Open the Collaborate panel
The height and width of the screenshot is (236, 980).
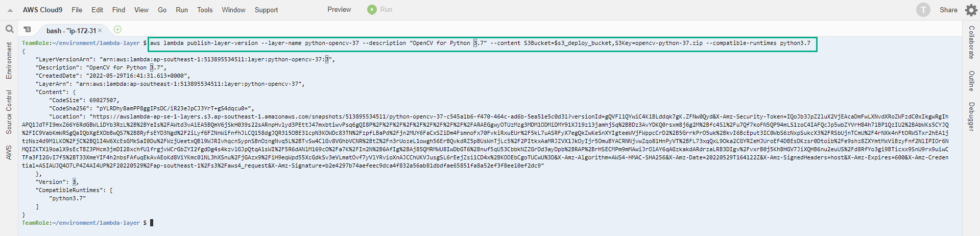tap(971, 42)
